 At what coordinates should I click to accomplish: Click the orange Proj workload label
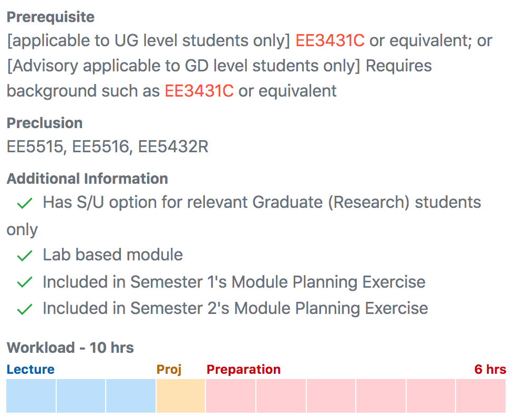click(169, 370)
